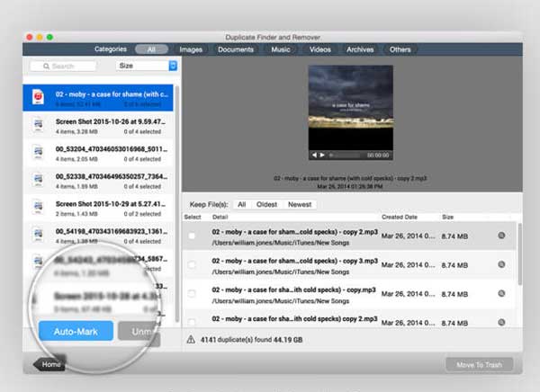Select the All category tab
Image resolution: width=540 pixels, height=392 pixels.
151,49
